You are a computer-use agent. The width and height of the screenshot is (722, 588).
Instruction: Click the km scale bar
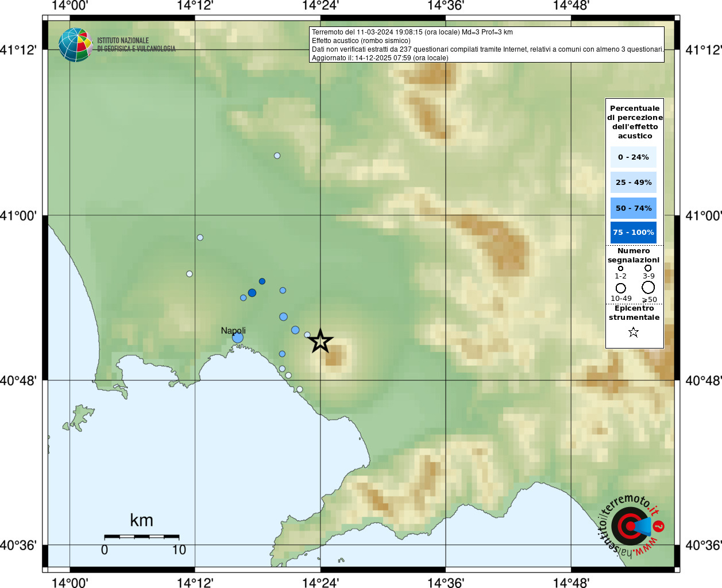click(x=141, y=537)
